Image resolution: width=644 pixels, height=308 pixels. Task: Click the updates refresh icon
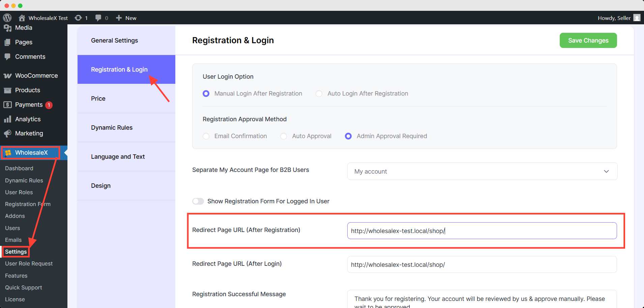point(78,18)
